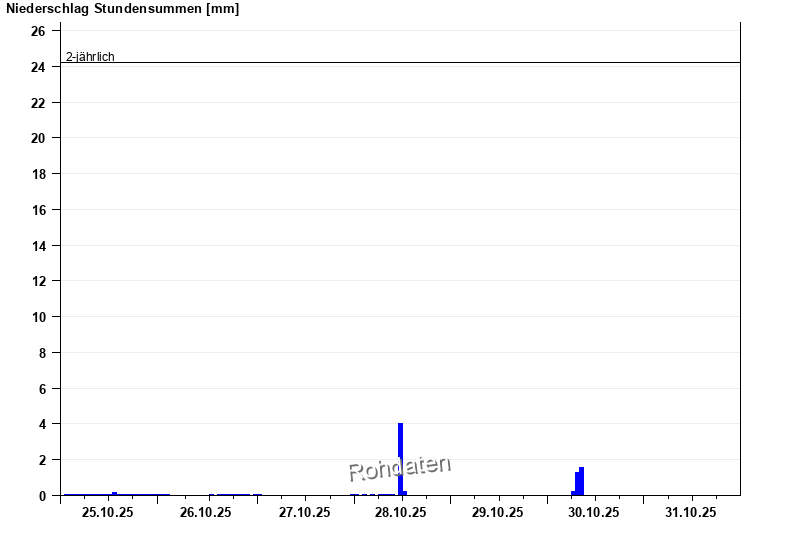Click the blue precipitation bar near 30.10.25

tap(580, 481)
